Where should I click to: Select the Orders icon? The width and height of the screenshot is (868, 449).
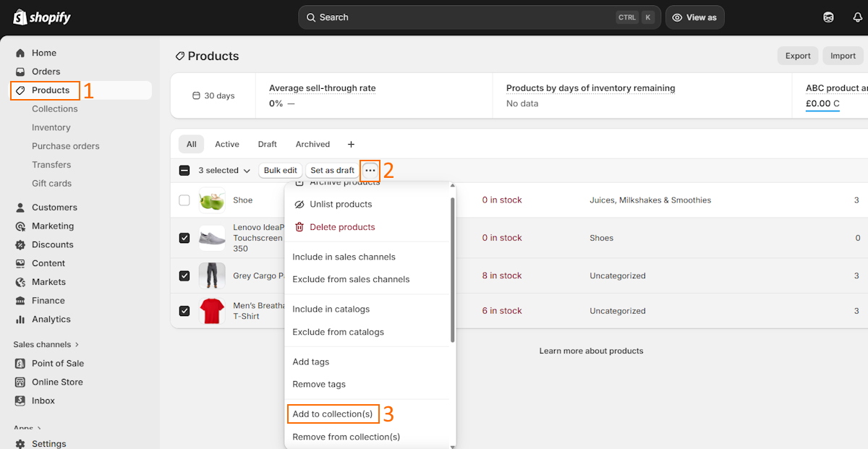(21, 72)
